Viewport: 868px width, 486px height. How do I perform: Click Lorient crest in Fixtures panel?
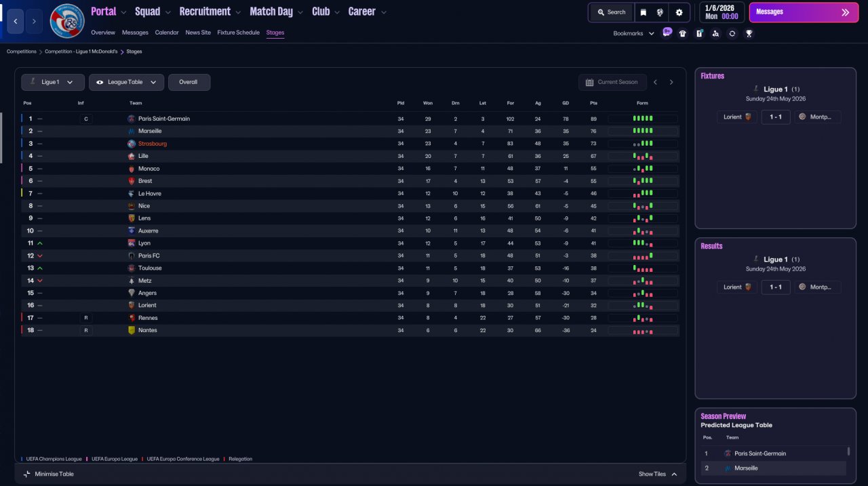point(749,117)
